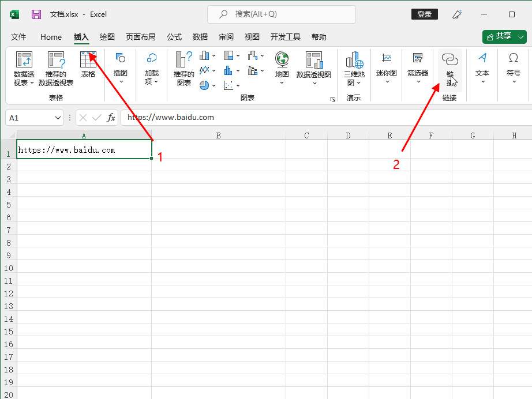532x399 pixels.
Task: Insert a statistic histogram chart
Action: pos(228,70)
